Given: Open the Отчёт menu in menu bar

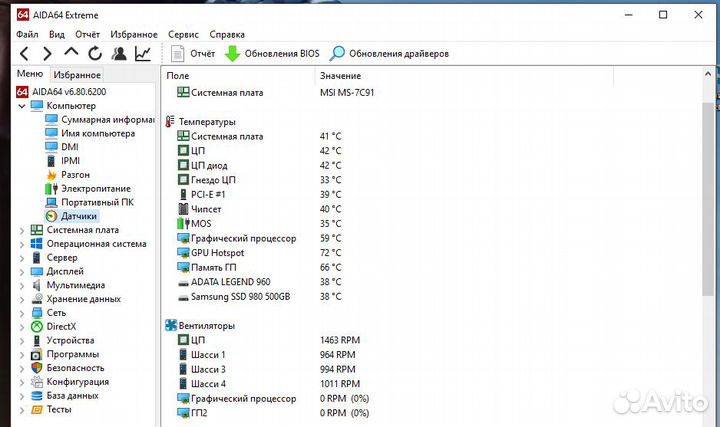Looking at the screenshot, I should coord(88,34).
